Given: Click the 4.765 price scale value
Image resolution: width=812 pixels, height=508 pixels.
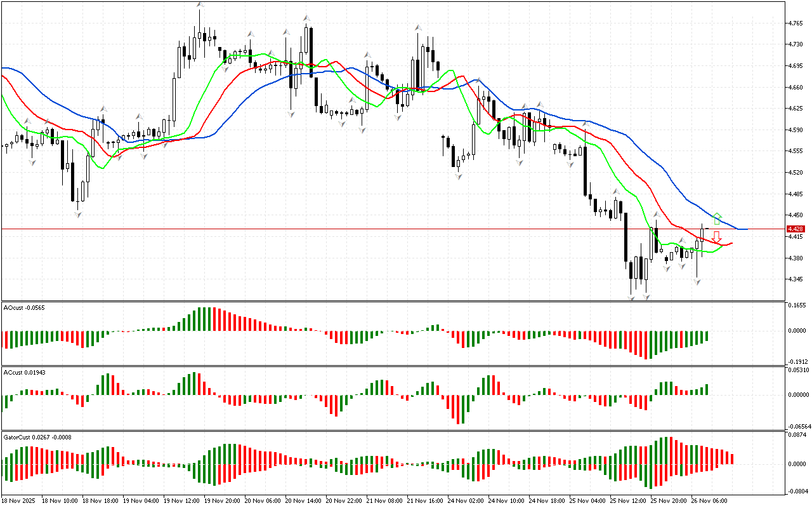Looking at the screenshot, I should (x=795, y=23).
